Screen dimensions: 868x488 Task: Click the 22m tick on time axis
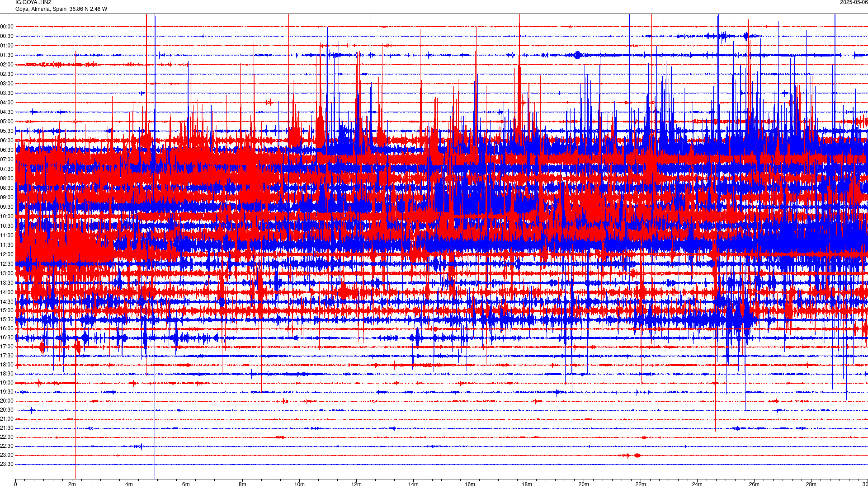pyautogui.click(x=641, y=484)
